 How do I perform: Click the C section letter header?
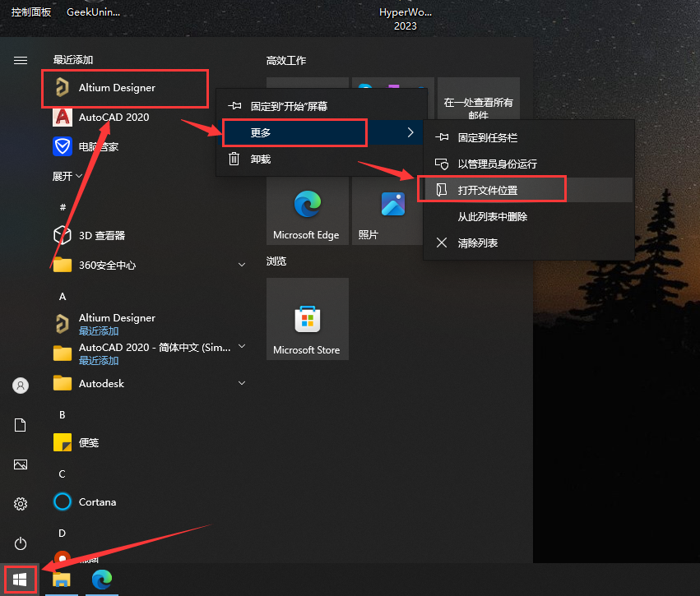(x=63, y=474)
